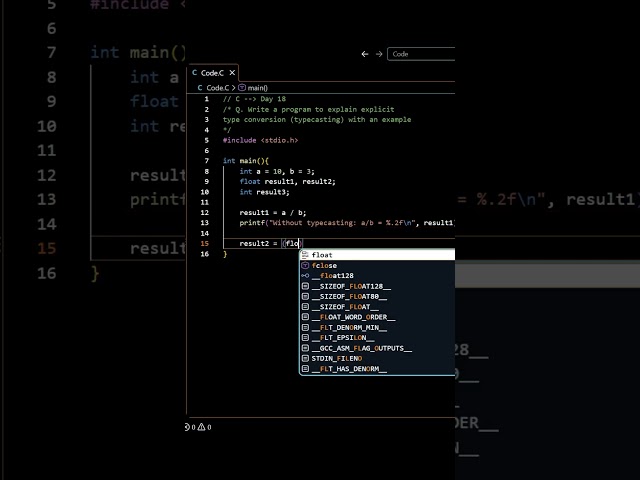Focus the Code search box
This screenshot has width=640, height=480.
click(421, 54)
